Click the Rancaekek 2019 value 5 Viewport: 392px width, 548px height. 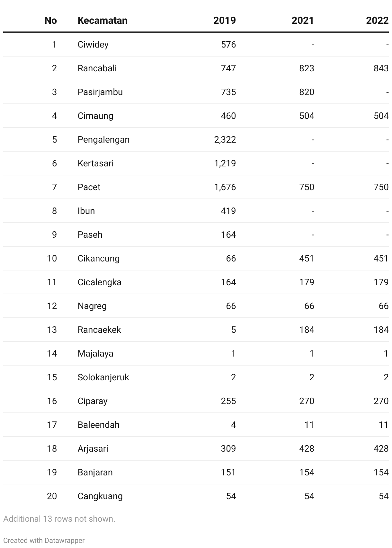pyautogui.click(x=234, y=330)
